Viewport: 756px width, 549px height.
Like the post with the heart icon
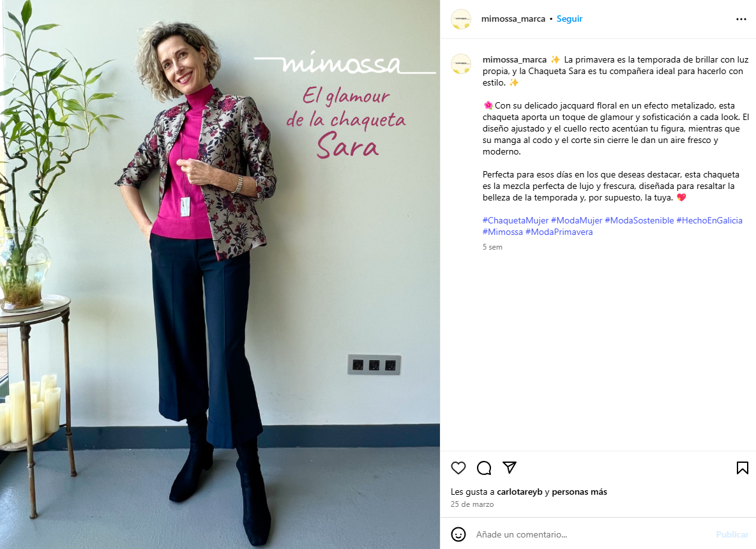coord(458,467)
